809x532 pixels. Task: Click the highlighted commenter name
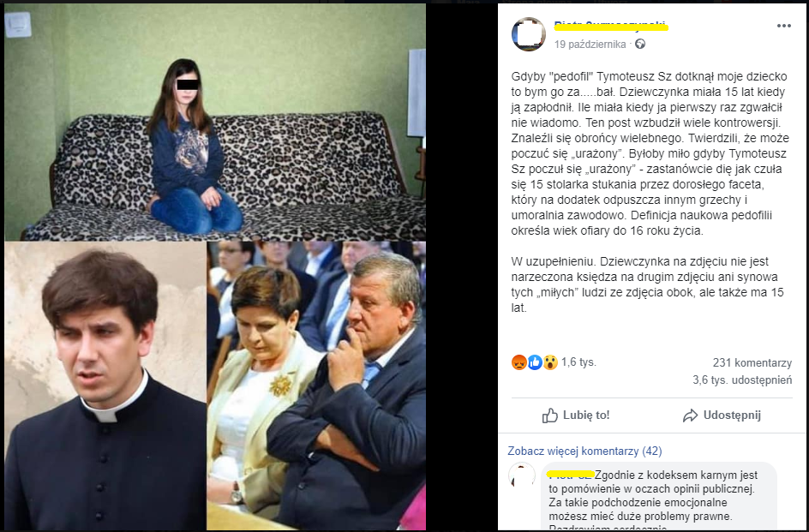point(570,475)
